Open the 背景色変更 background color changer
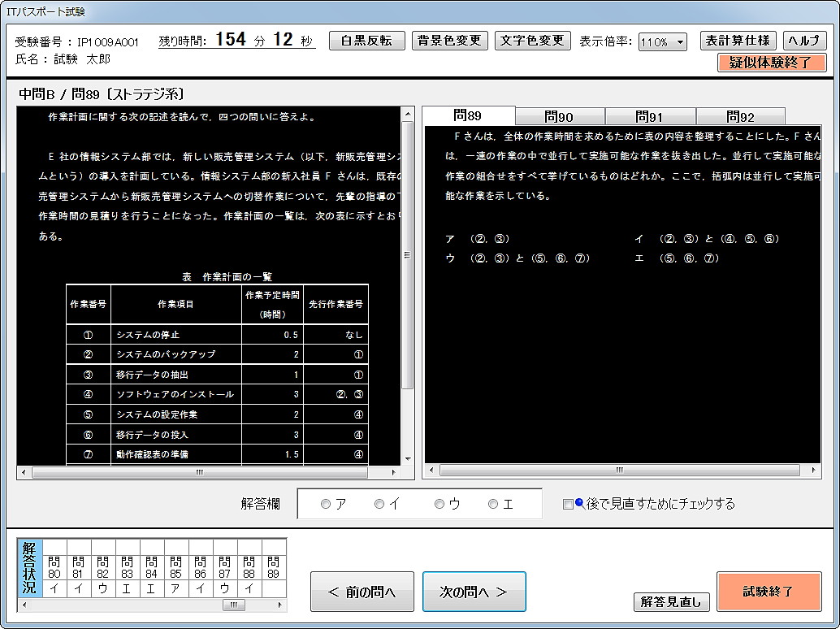Image resolution: width=840 pixels, height=629 pixels. [449, 40]
